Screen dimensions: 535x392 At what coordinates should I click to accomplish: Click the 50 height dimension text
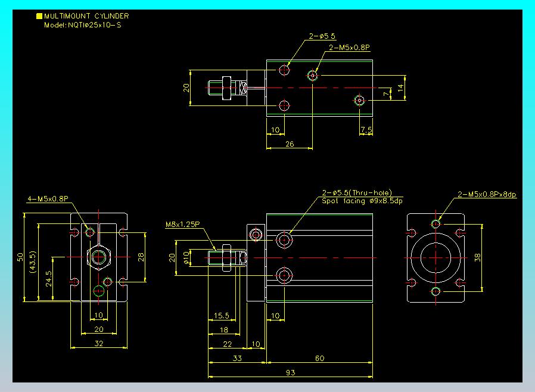[x=20, y=257]
